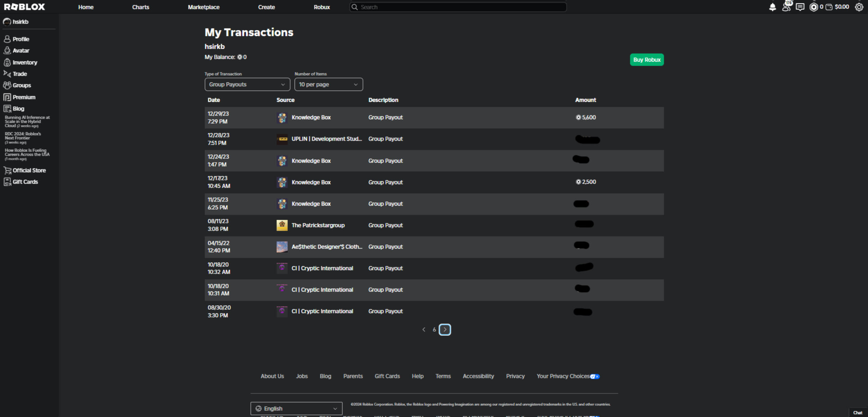Click the Cryptic International icon in the 08/30/20 row

click(282, 311)
